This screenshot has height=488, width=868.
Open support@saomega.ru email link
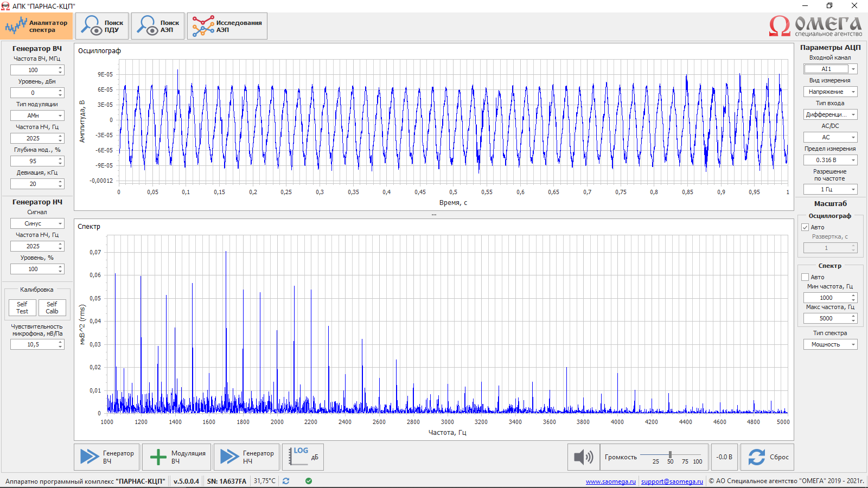pyautogui.click(x=672, y=481)
